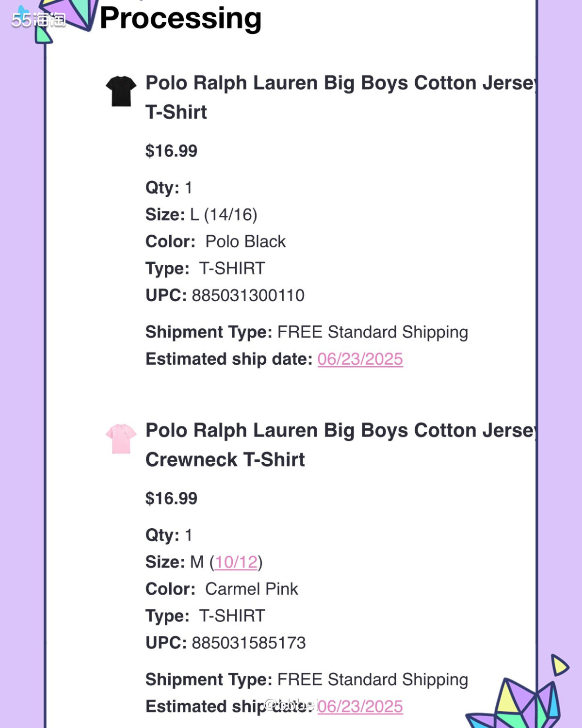Click UPC number 885031300110
The height and width of the screenshot is (728, 582).
point(248,295)
